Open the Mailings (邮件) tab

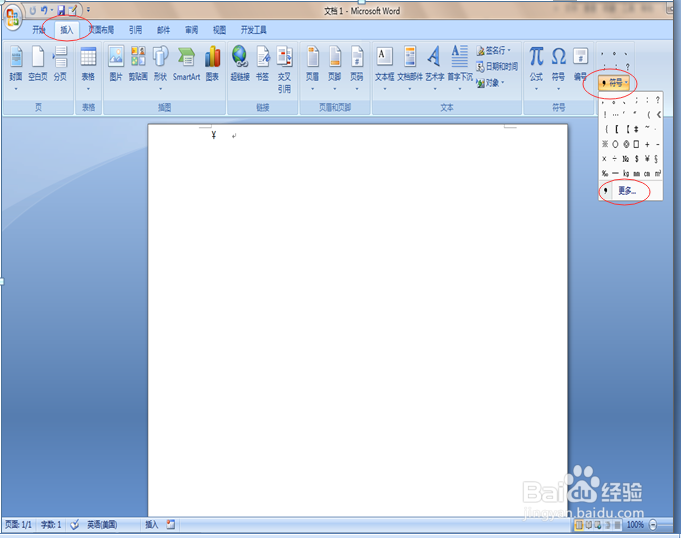163,30
